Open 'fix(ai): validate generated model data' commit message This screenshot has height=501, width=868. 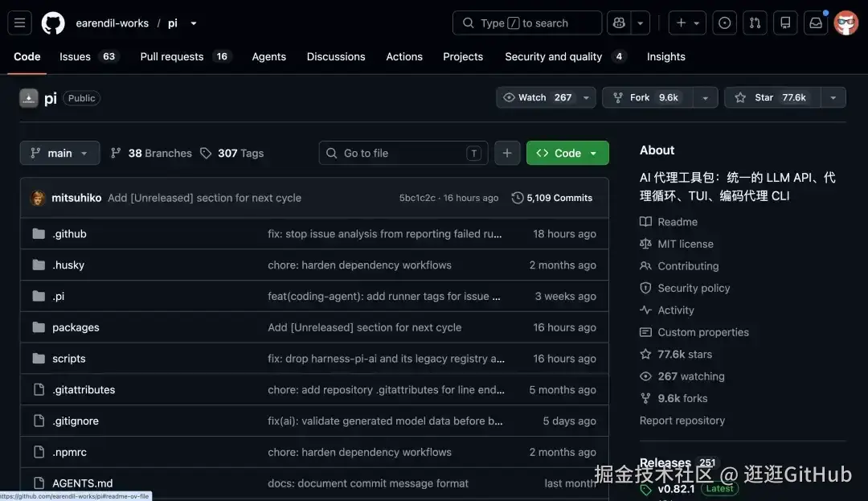(x=385, y=421)
